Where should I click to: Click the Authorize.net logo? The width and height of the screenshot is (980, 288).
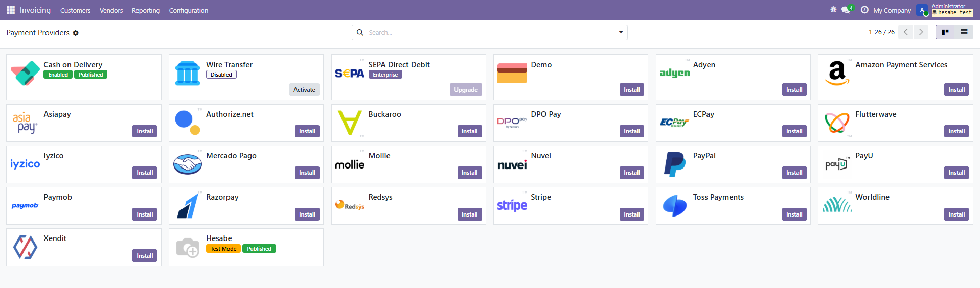(188, 123)
